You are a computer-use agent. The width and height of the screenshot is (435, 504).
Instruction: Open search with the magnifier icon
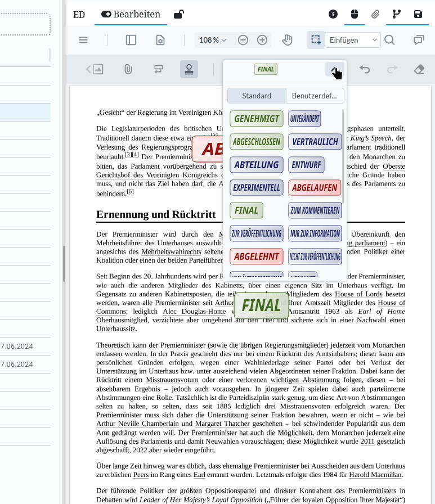(x=389, y=40)
